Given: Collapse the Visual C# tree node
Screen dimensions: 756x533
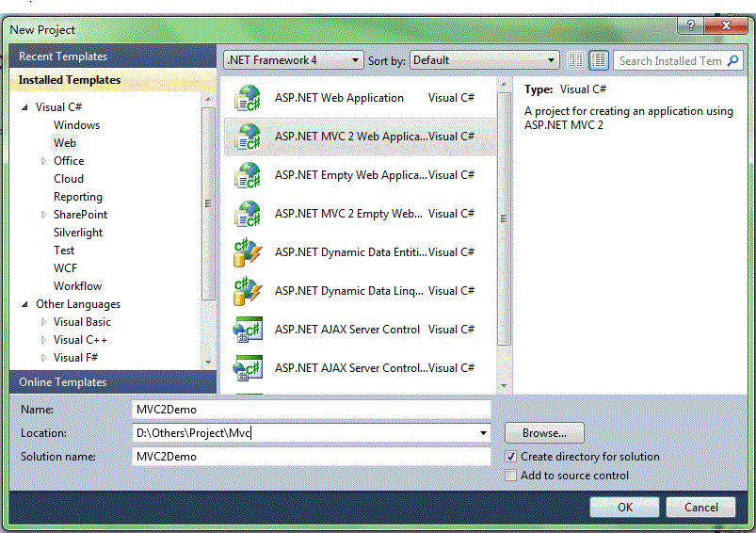Looking at the screenshot, I should pos(24,107).
